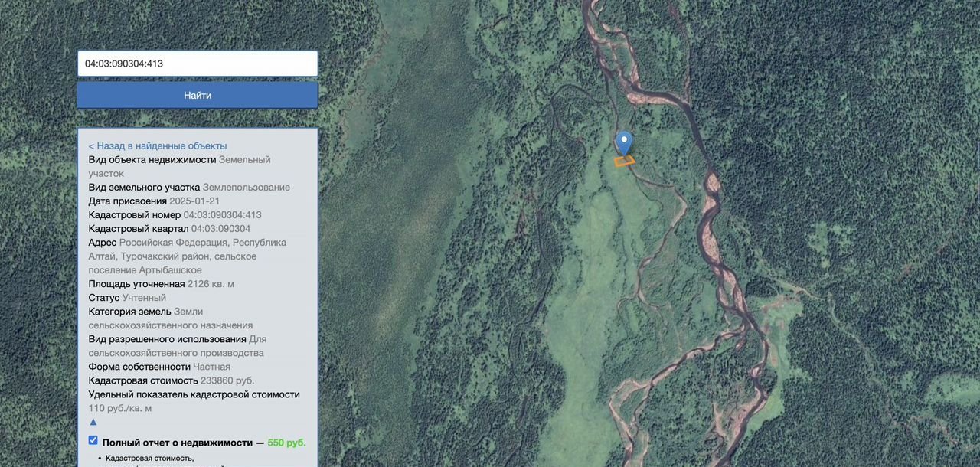Click the Кадастровый номер value 04:03:090304:413

(222, 215)
